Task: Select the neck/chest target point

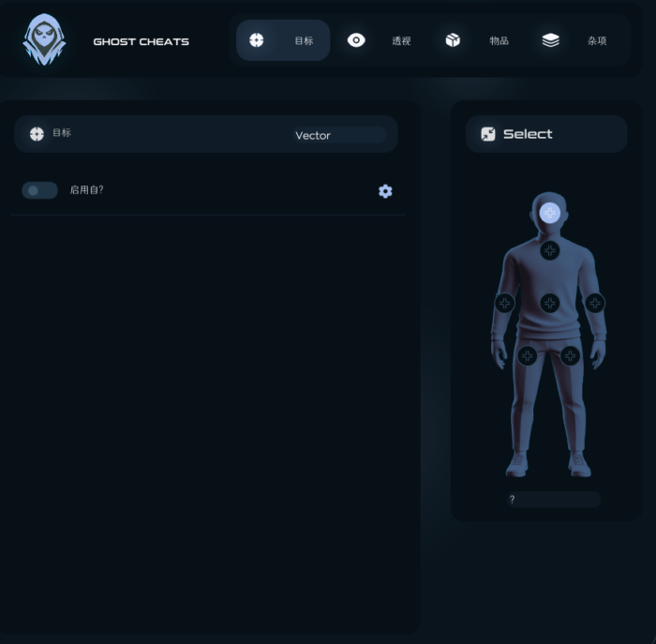Action: (x=550, y=250)
